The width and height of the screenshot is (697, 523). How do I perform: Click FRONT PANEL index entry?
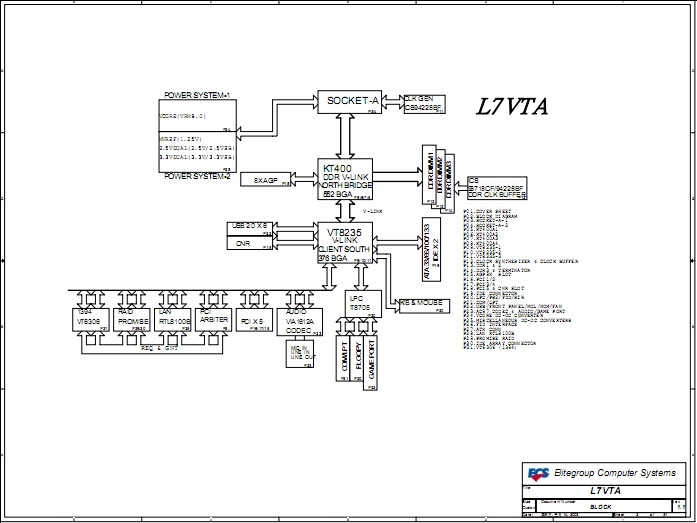tap(513, 307)
